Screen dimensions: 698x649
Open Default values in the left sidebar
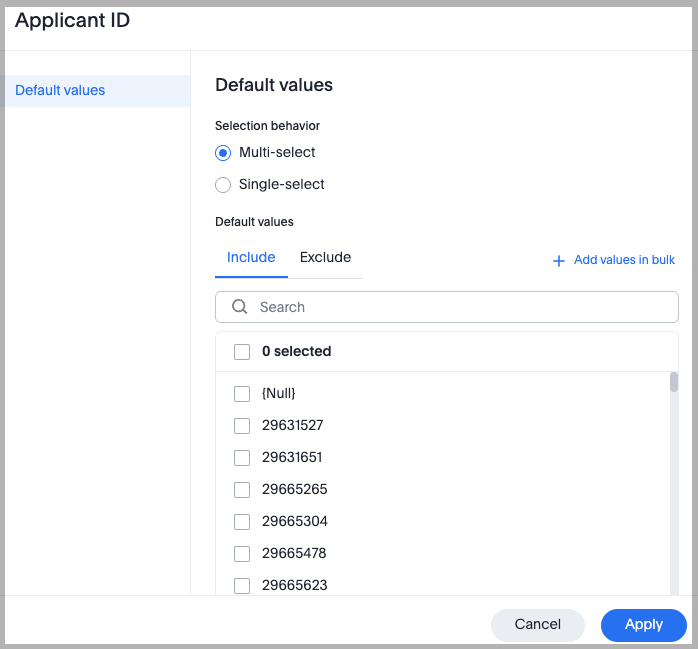tap(60, 91)
